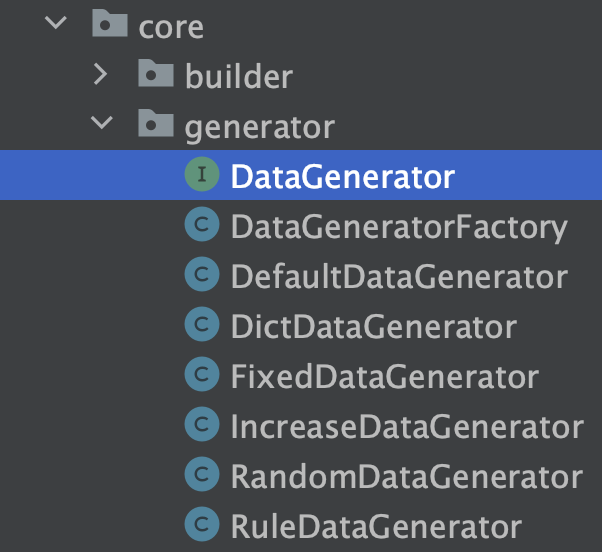Click the class icon beside RuleDataGenerator

click(x=202, y=526)
